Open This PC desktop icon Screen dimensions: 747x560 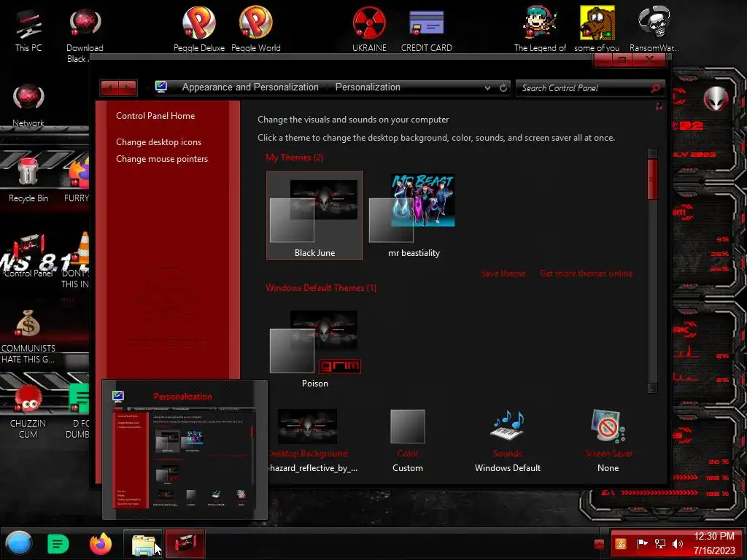pos(28,29)
